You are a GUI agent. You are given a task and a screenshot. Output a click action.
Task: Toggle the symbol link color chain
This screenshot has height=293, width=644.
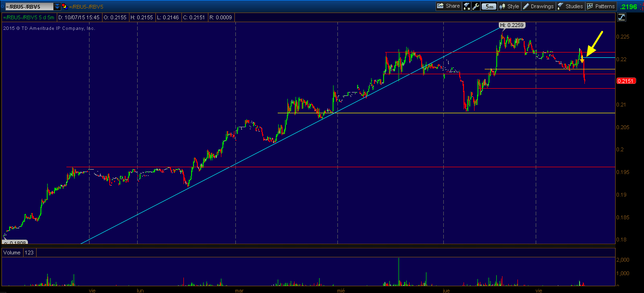pyautogui.click(x=64, y=6)
